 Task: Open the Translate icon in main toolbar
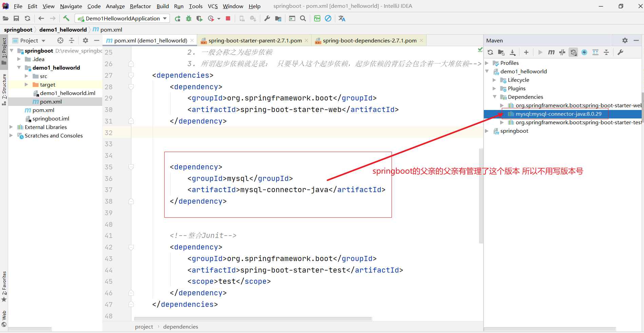click(x=342, y=18)
